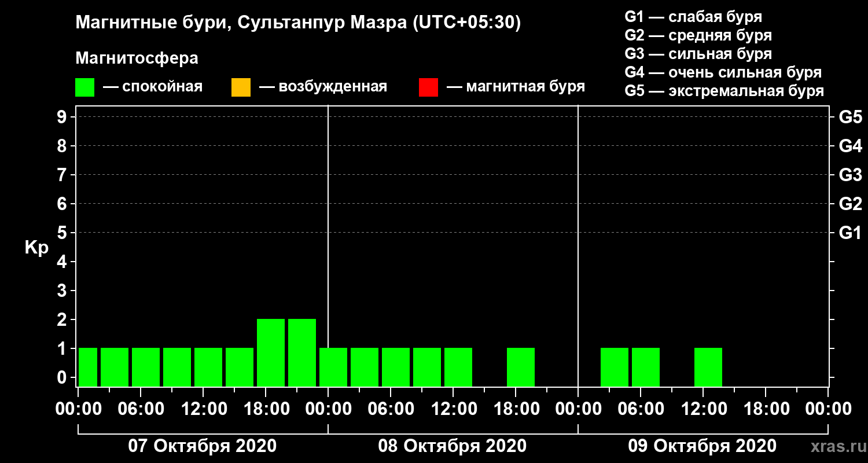This screenshot has height=463, width=868.
Task: Click 'G3 — сильная буря' legend line
Action: (x=698, y=54)
